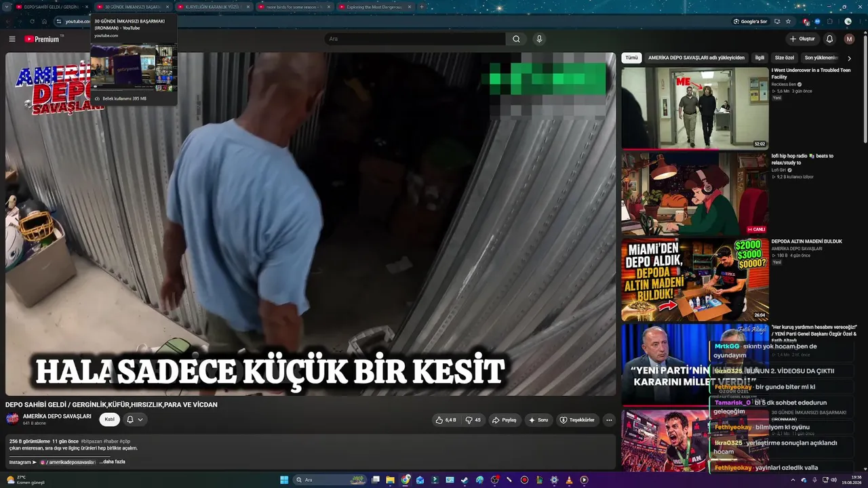This screenshot has width=868, height=488.
Task: Open Chrome from the taskbar
Action: click(x=406, y=480)
